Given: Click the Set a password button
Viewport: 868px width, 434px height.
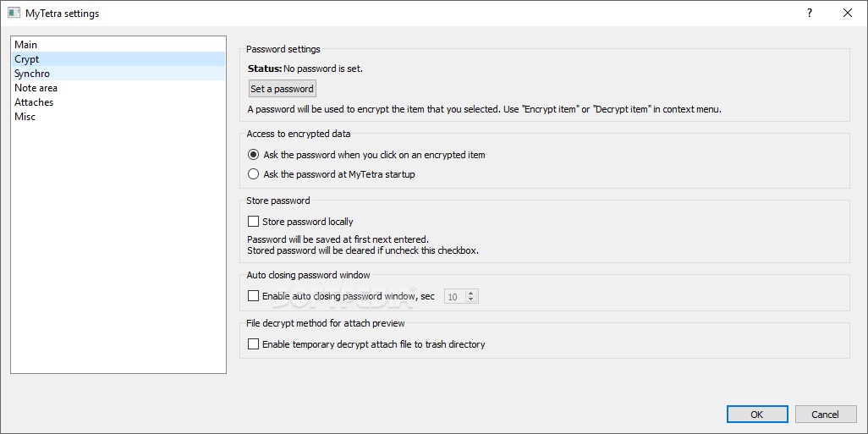Looking at the screenshot, I should point(283,89).
